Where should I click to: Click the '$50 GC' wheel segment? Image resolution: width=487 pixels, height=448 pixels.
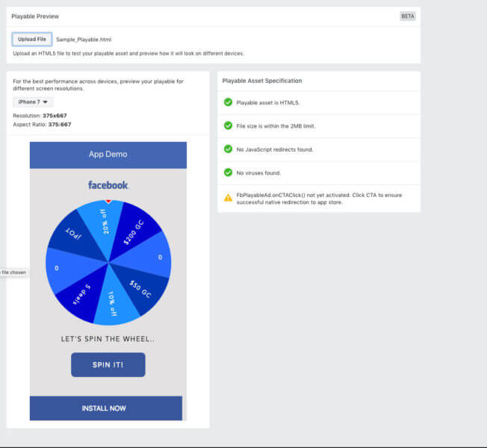(140, 290)
